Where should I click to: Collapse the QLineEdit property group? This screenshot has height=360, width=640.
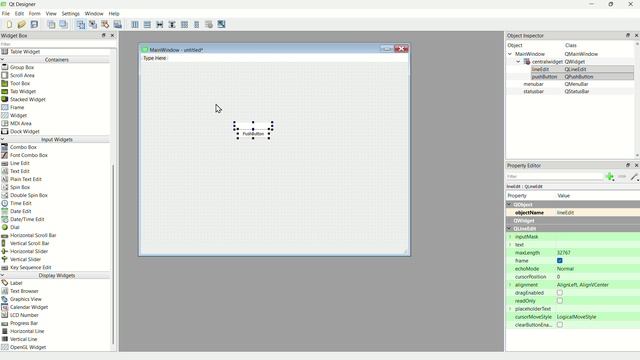tap(509, 229)
